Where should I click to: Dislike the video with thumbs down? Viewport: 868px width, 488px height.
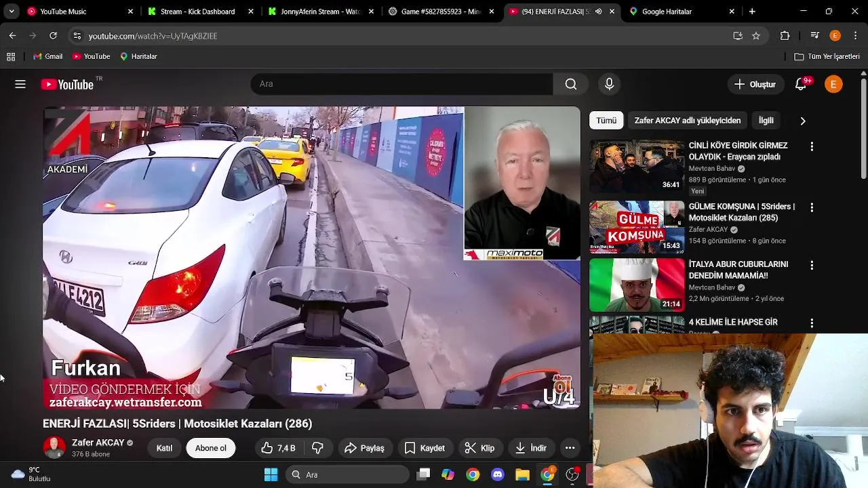(x=317, y=448)
